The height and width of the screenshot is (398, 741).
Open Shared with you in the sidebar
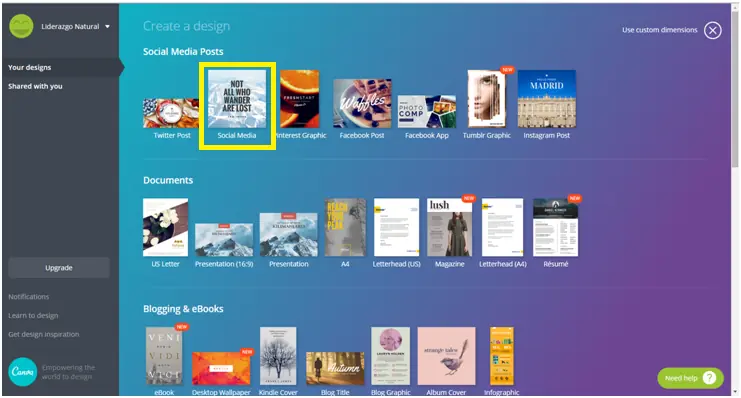(x=35, y=86)
